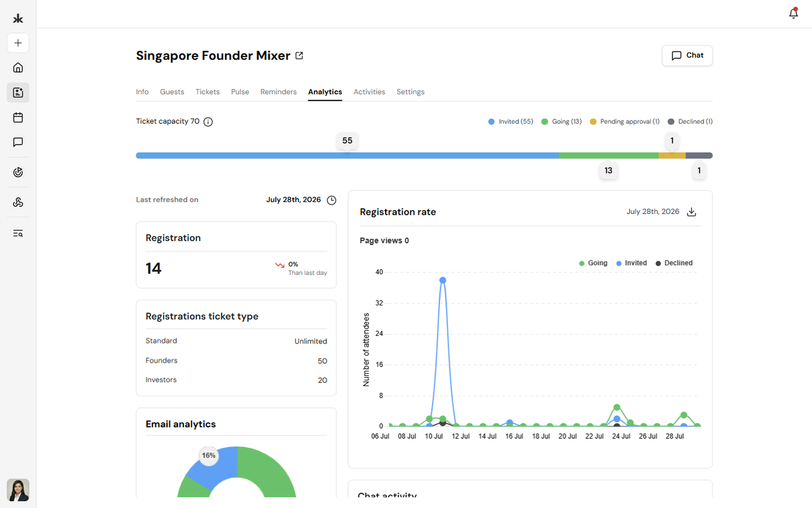Click the gray Declined segment of the capacity bar
The width and height of the screenshot is (812, 508).
click(x=699, y=156)
